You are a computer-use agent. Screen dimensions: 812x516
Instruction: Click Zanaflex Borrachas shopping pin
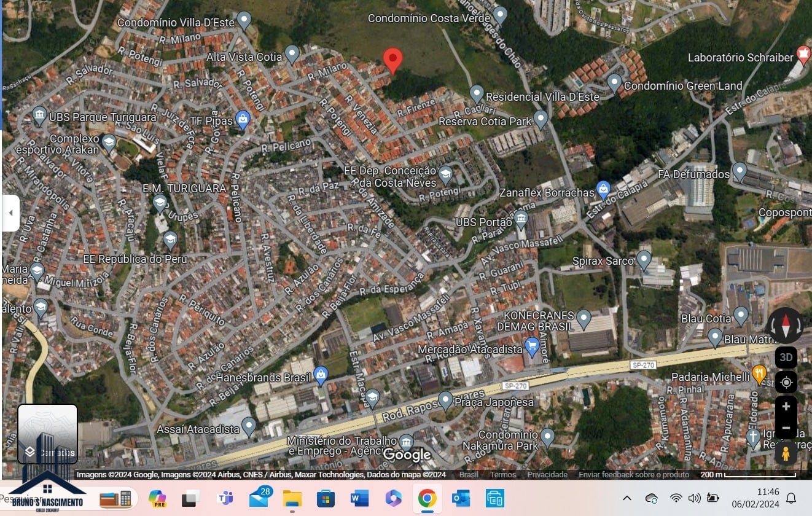(x=603, y=190)
